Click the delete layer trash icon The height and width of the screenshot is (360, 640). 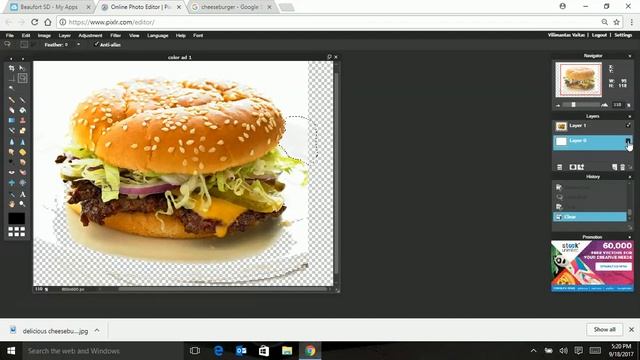click(622, 167)
